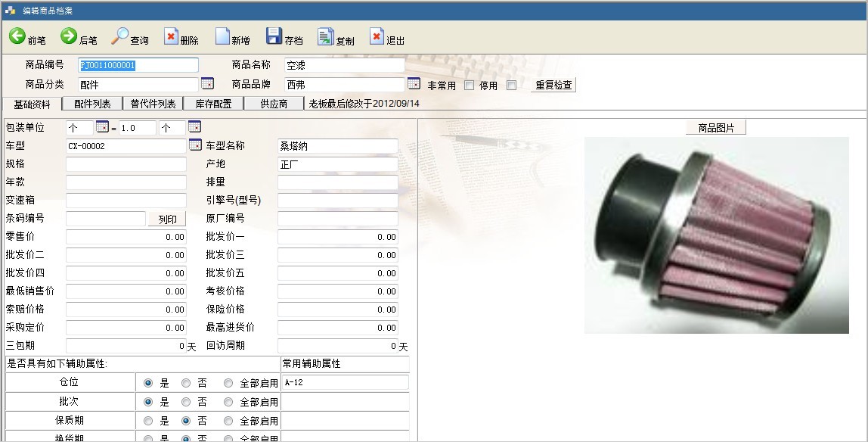Save the record with 存档 icon
The height and width of the screenshot is (442, 868).
pyautogui.click(x=274, y=36)
